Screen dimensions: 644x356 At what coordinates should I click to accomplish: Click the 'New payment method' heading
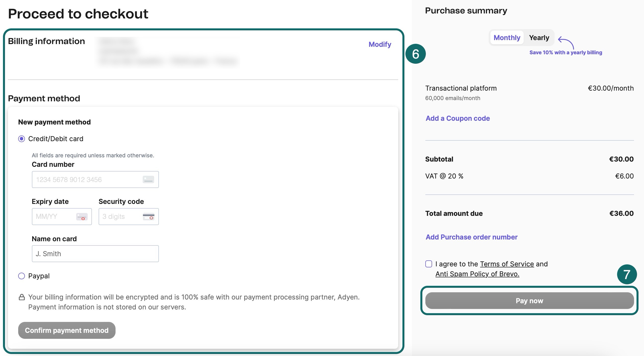(x=54, y=122)
